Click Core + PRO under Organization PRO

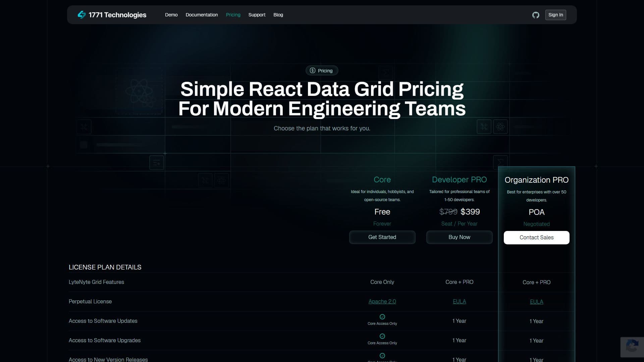click(537, 282)
